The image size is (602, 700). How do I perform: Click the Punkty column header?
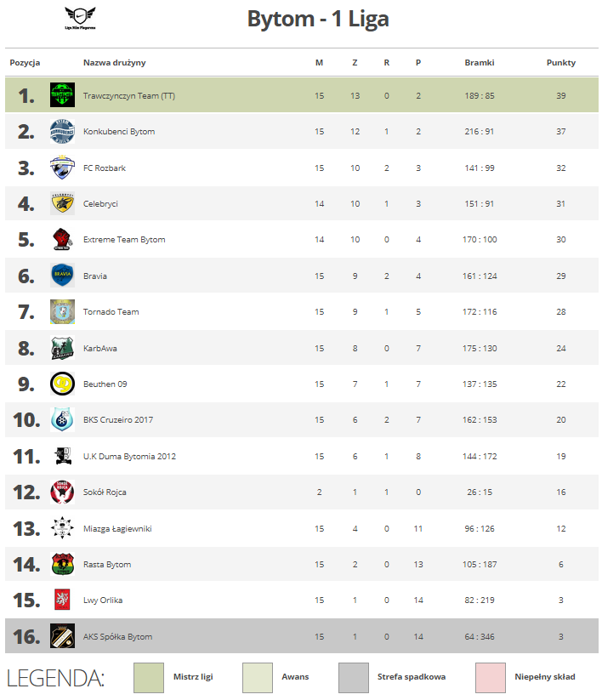point(561,62)
